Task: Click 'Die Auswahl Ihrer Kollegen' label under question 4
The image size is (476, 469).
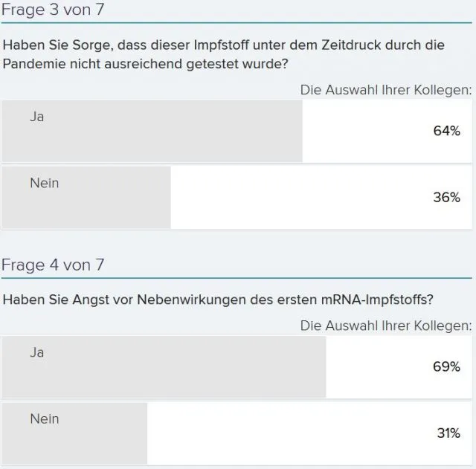Action: [x=386, y=326]
